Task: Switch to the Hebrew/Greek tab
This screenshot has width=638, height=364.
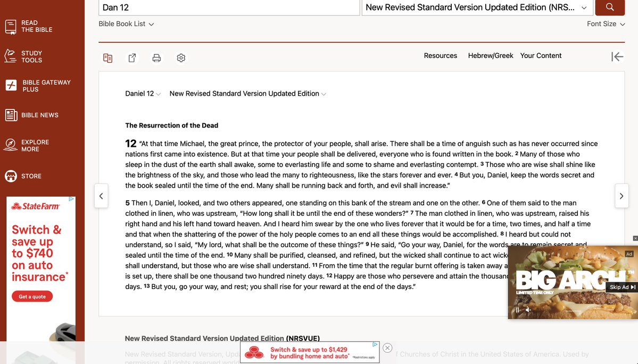Action: pos(490,56)
